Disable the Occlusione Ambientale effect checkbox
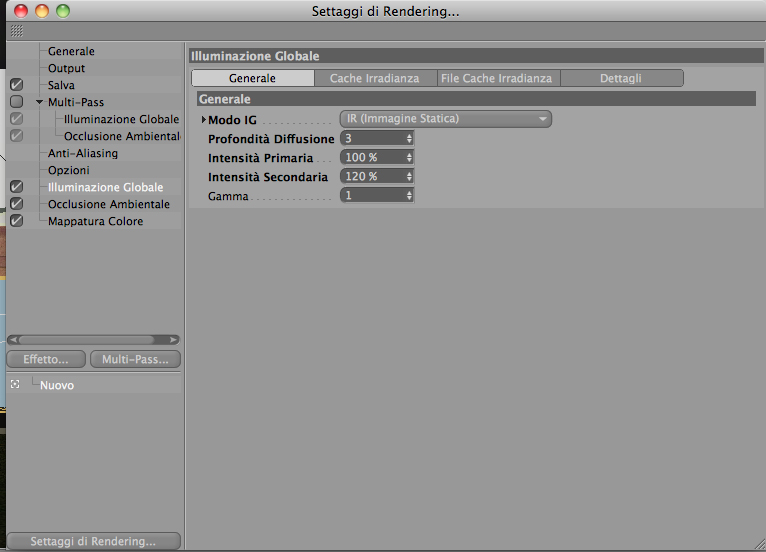The image size is (766, 552). tap(16, 204)
